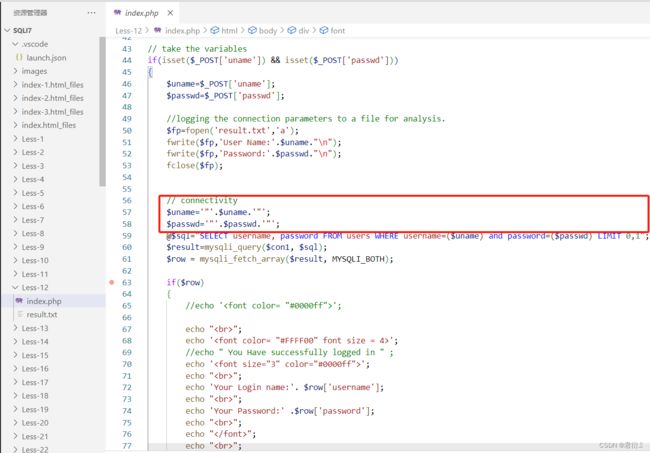The width and height of the screenshot is (650, 453).
Task: Expand the Less-15 folder
Action: [x=15, y=355]
